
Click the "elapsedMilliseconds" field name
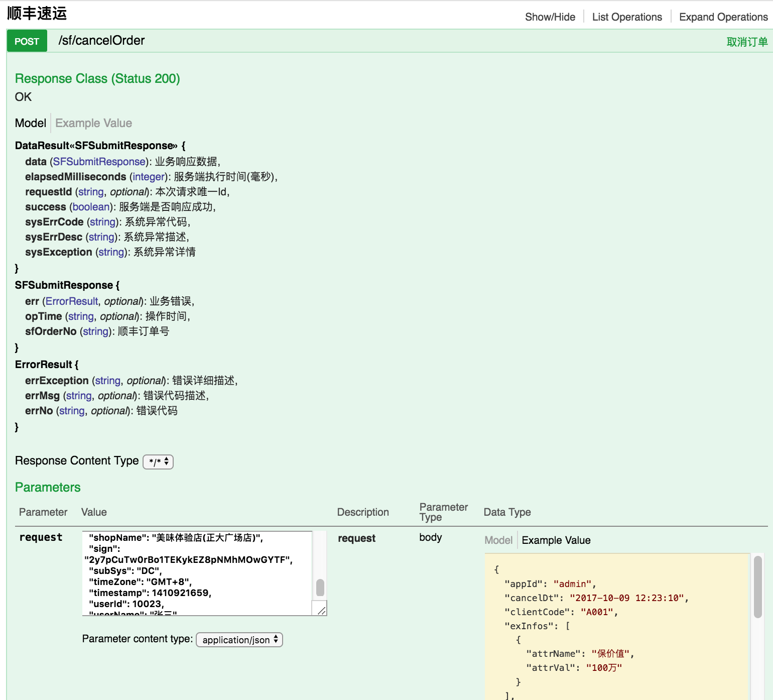[76, 177]
